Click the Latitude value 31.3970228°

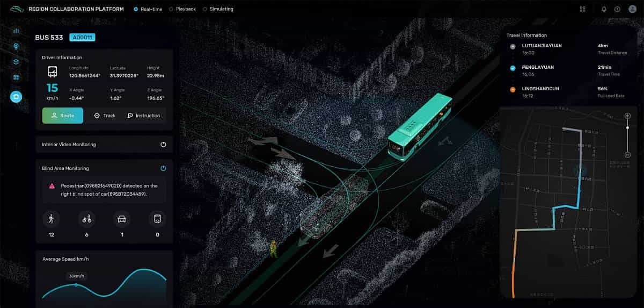[124, 75]
